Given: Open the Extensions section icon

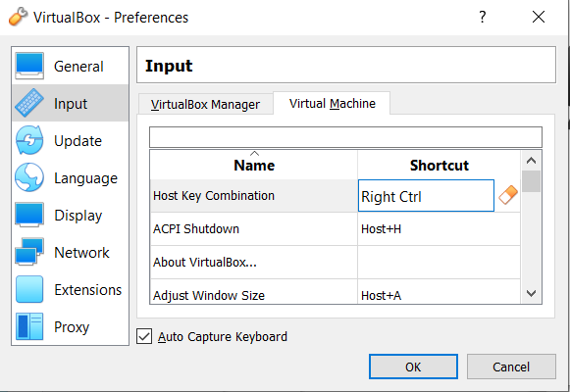Looking at the screenshot, I should point(29,289).
